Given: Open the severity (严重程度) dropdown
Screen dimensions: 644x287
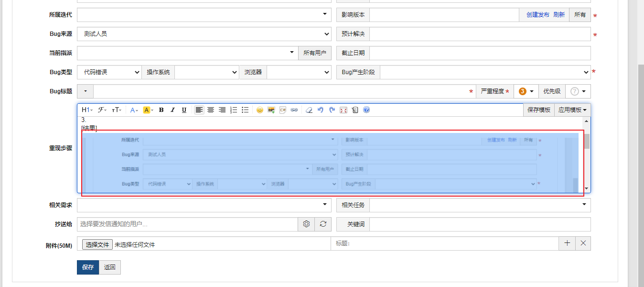Looking at the screenshot, I should click(x=526, y=91).
